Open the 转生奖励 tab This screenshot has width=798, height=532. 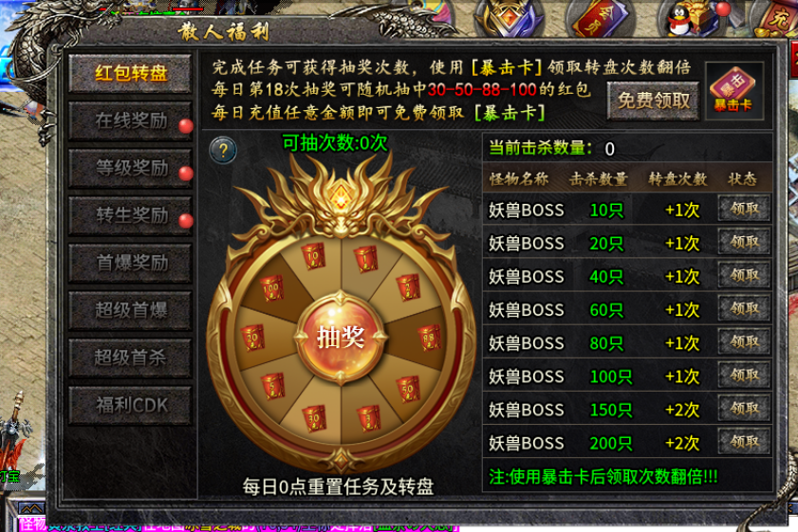point(130,215)
